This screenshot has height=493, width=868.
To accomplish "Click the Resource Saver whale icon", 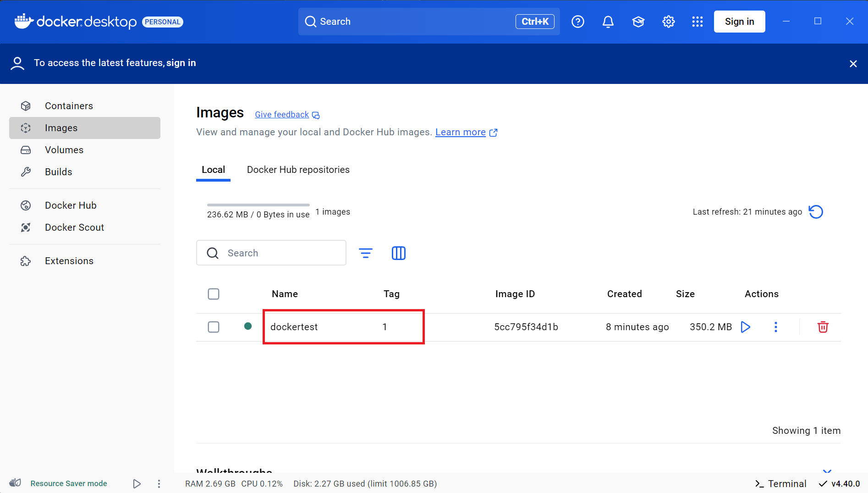I will [x=15, y=483].
